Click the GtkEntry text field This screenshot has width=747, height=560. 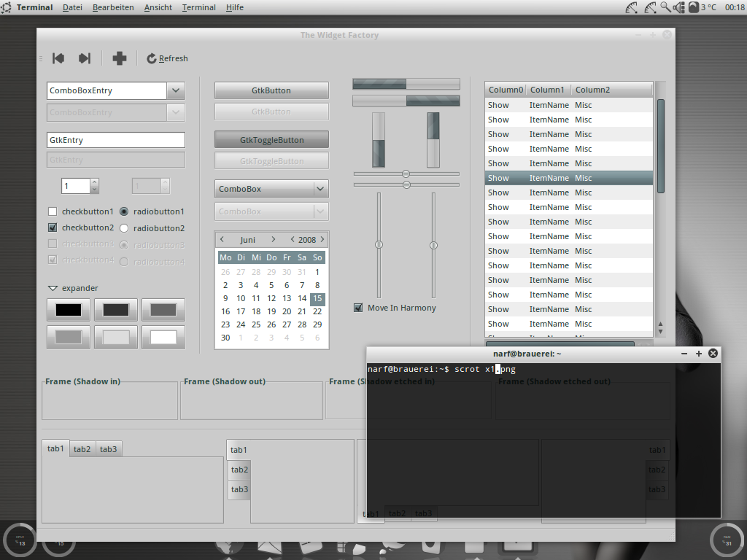tap(116, 140)
